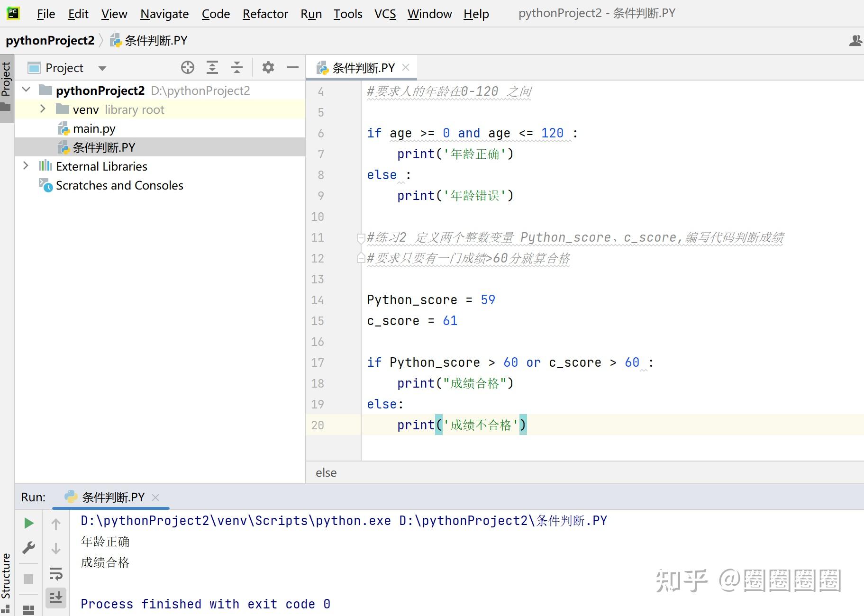
Task: Close the 条件判断.PY run tab
Action: (155, 497)
